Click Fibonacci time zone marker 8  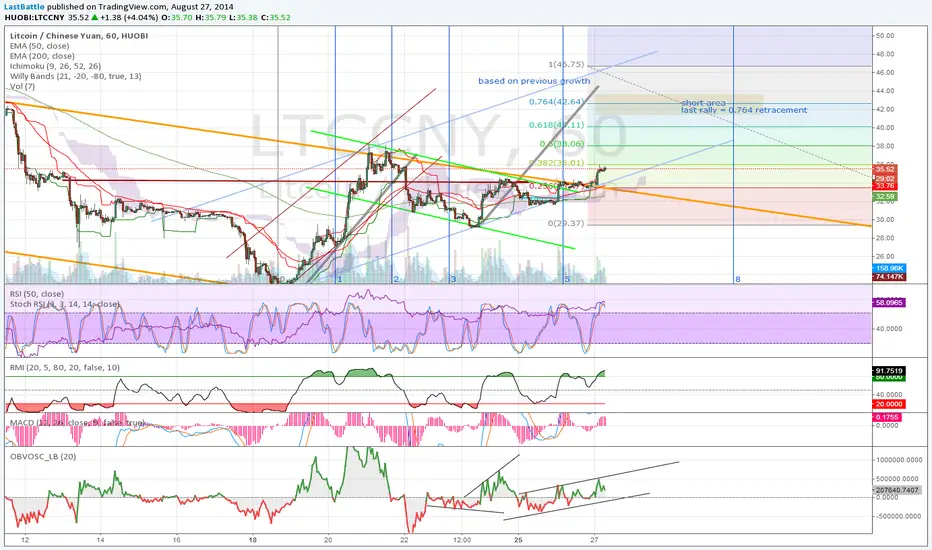pos(738,279)
